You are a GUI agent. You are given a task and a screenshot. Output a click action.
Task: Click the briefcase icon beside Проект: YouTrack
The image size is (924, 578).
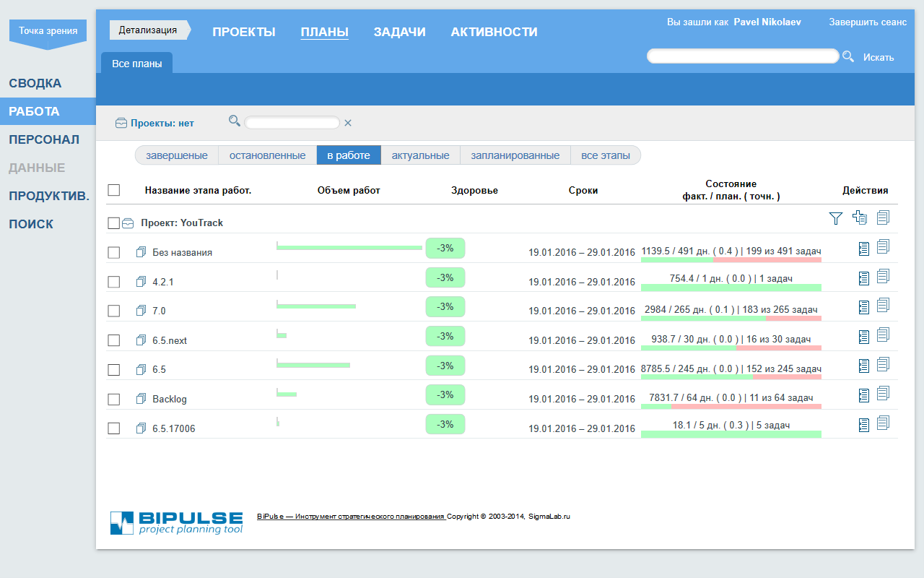[x=128, y=223]
